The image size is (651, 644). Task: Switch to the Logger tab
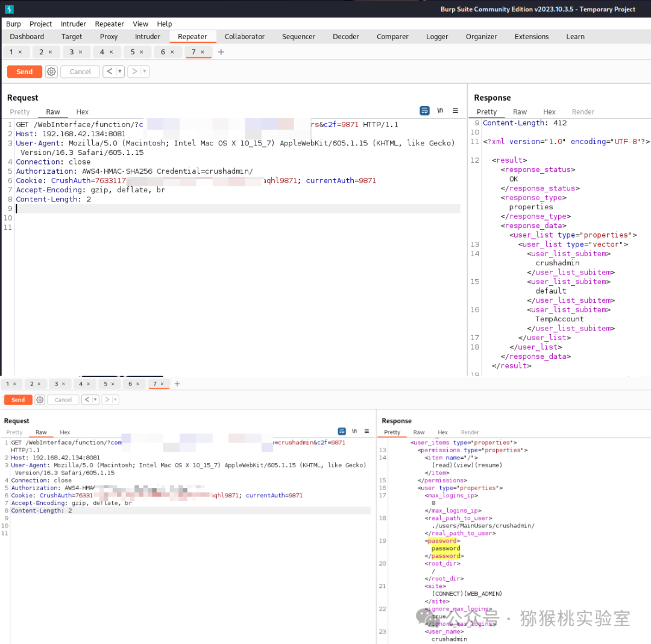[437, 37]
